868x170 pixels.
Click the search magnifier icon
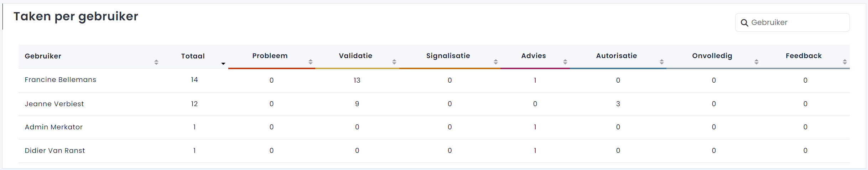[x=744, y=23]
